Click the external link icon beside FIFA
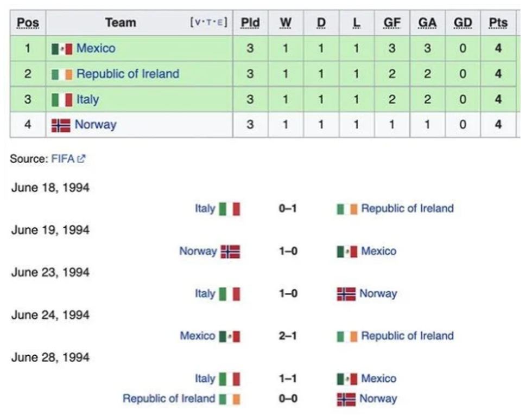The image size is (532, 417). pos(82,159)
